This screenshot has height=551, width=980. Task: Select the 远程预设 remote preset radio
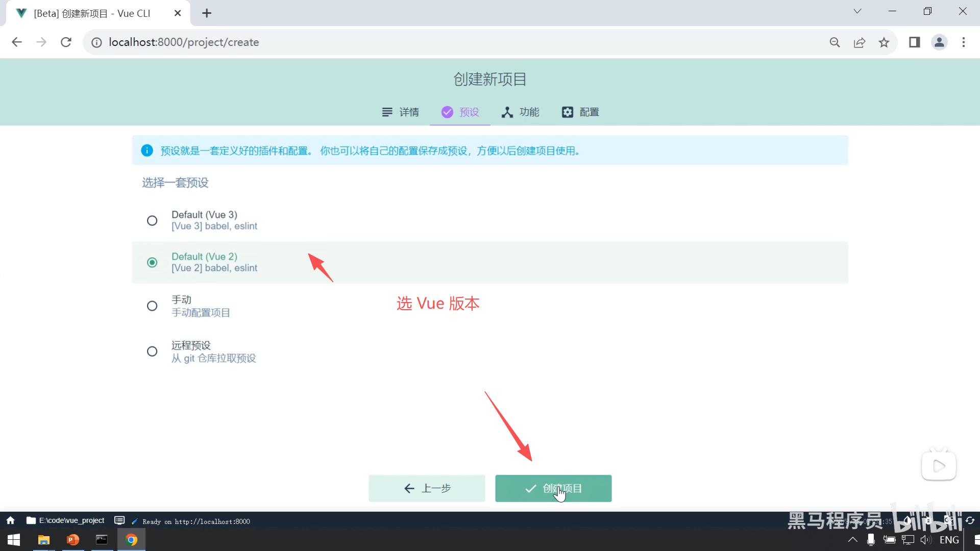click(152, 352)
